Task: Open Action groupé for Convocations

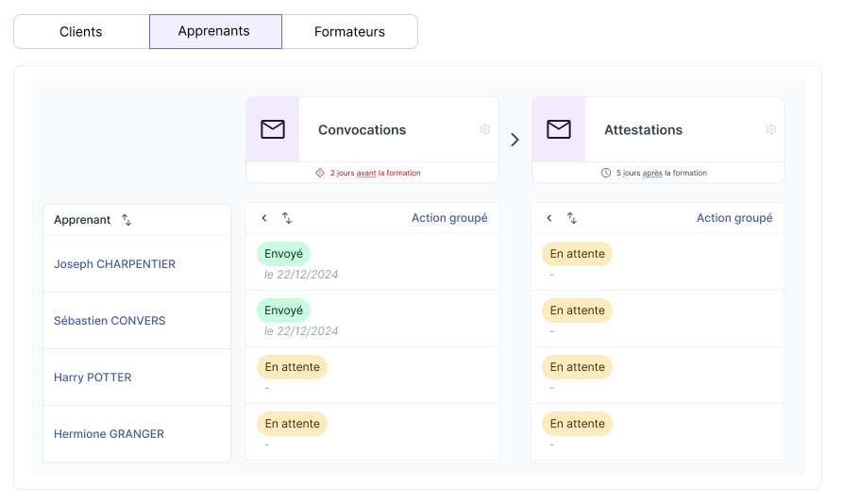Action: 449,218
